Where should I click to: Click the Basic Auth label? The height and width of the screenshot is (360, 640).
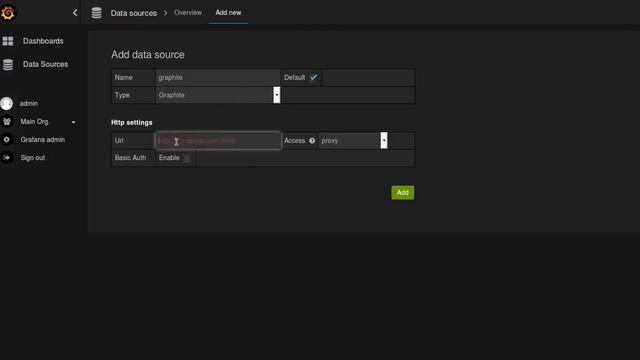point(130,158)
